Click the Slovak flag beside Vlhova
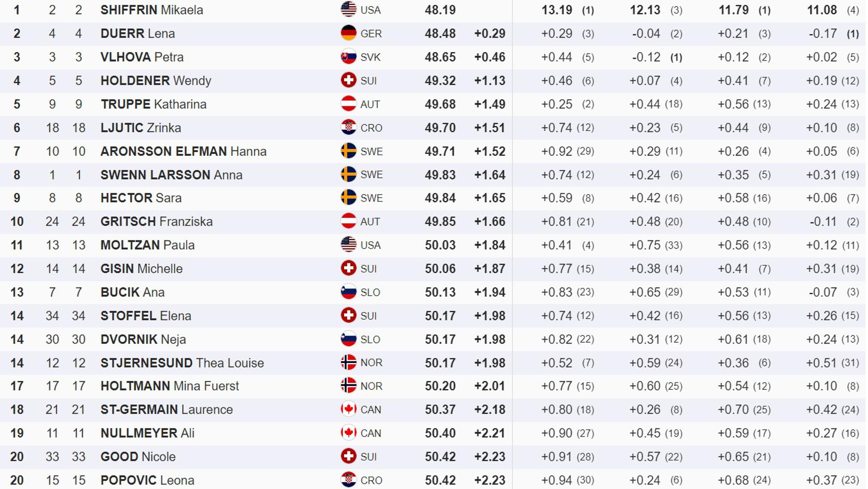The height and width of the screenshot is (489, 868). [348, 57]
